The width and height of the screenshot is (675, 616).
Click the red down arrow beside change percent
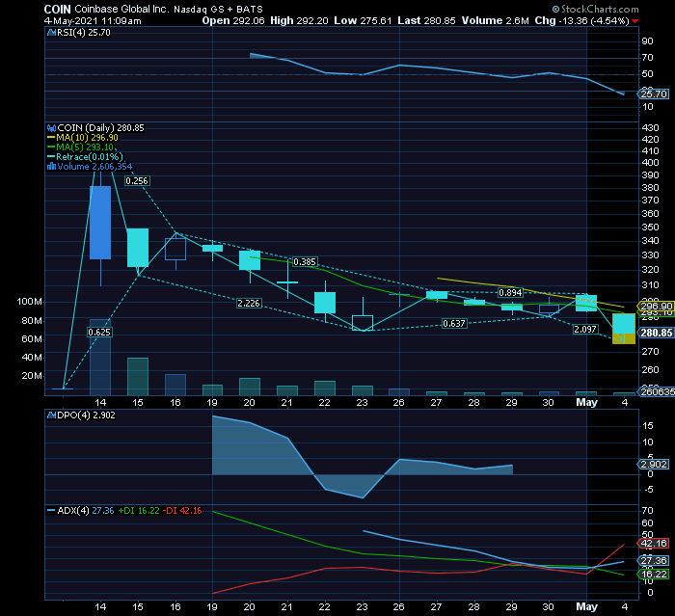point(634,21)
